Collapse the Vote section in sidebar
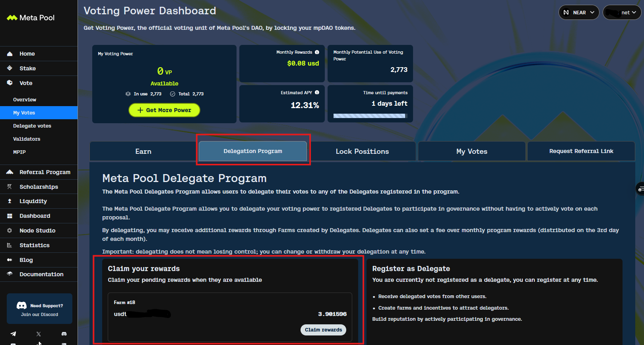Image resolution: width=644 pixels, height=345 pixels. click(26, 83)
